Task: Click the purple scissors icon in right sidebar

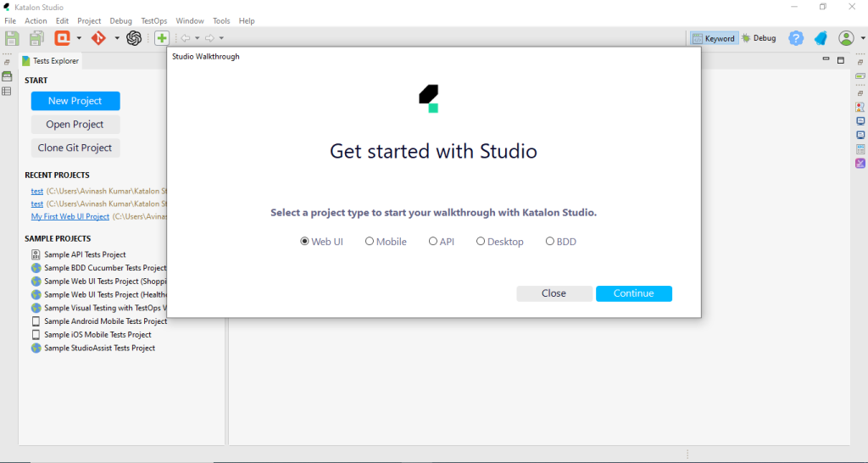Action: pos(860,164)
